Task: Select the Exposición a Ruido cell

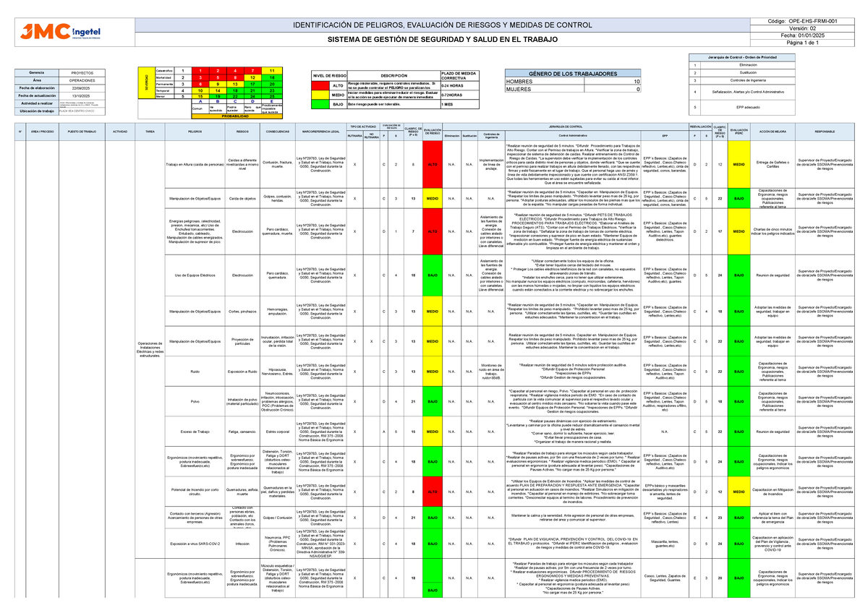Action: [x=242, y=371]
